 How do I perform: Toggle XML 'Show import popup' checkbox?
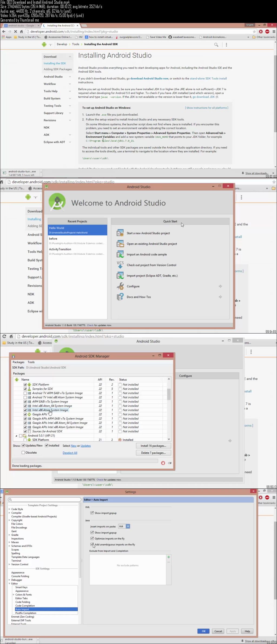pos(92,513)
